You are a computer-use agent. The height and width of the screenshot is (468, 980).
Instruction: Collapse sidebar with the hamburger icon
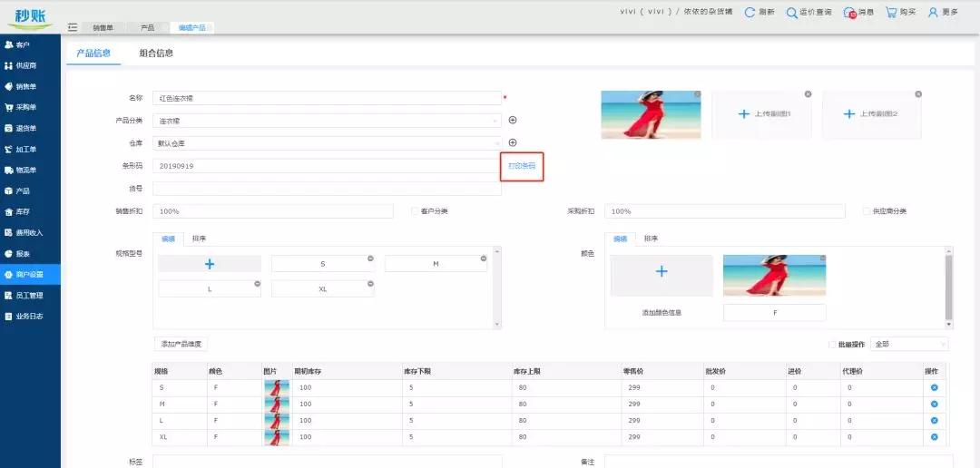coord(73,27)
